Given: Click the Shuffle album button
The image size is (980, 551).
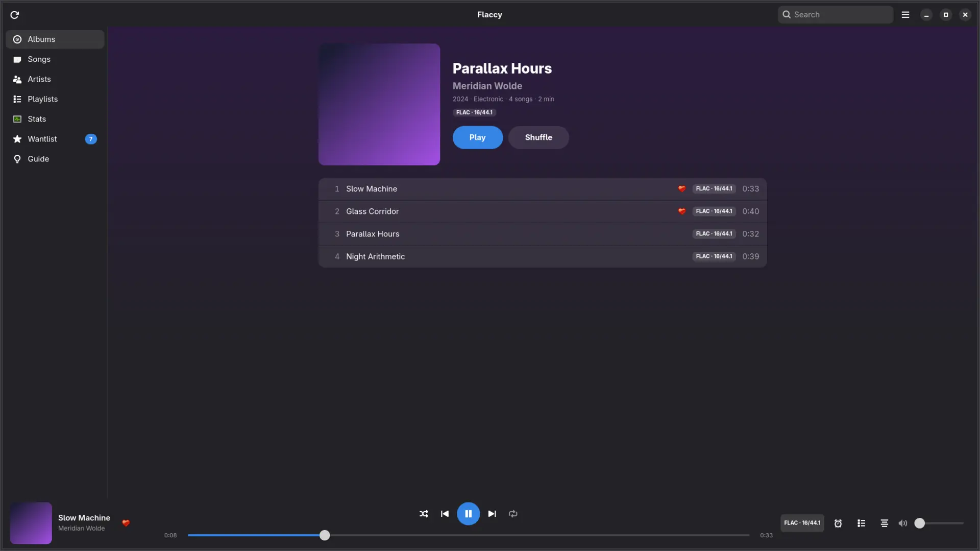Looking at the screenshot, I should click(538, 137).
